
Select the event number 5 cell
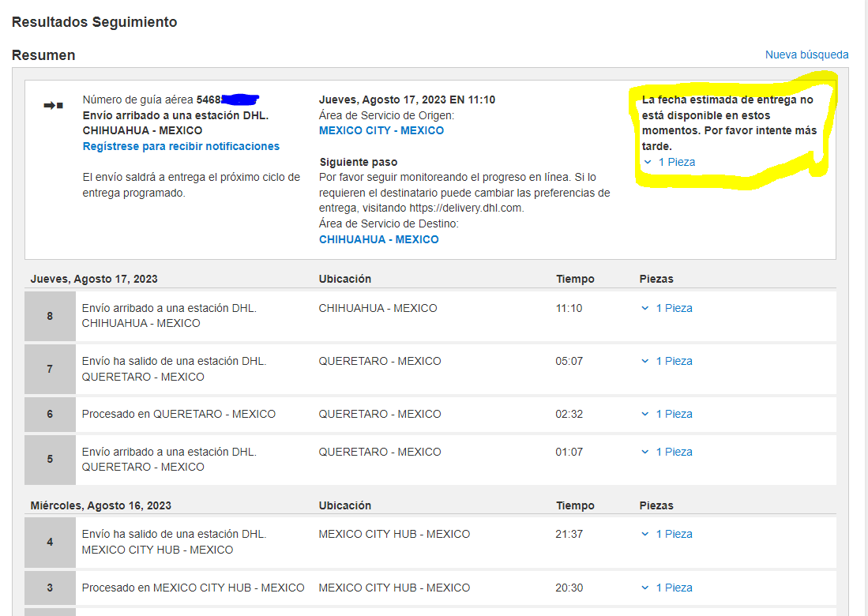pos(50,460)
